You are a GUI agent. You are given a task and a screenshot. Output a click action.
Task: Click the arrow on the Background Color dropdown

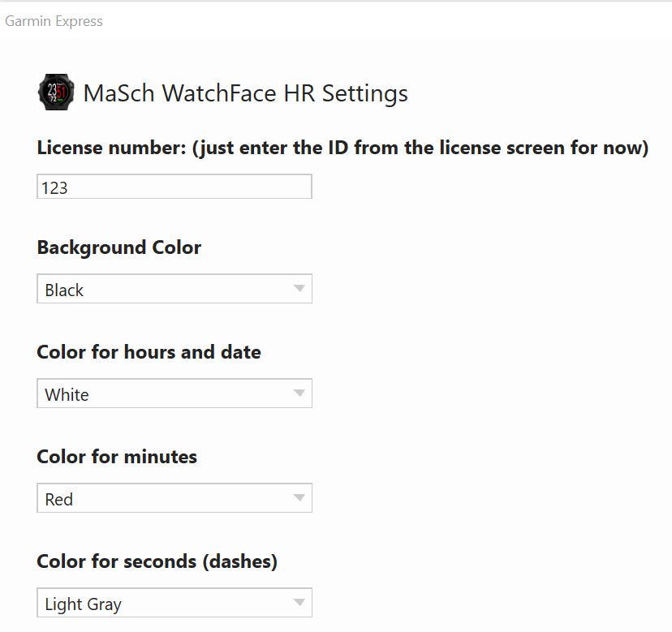299,288
